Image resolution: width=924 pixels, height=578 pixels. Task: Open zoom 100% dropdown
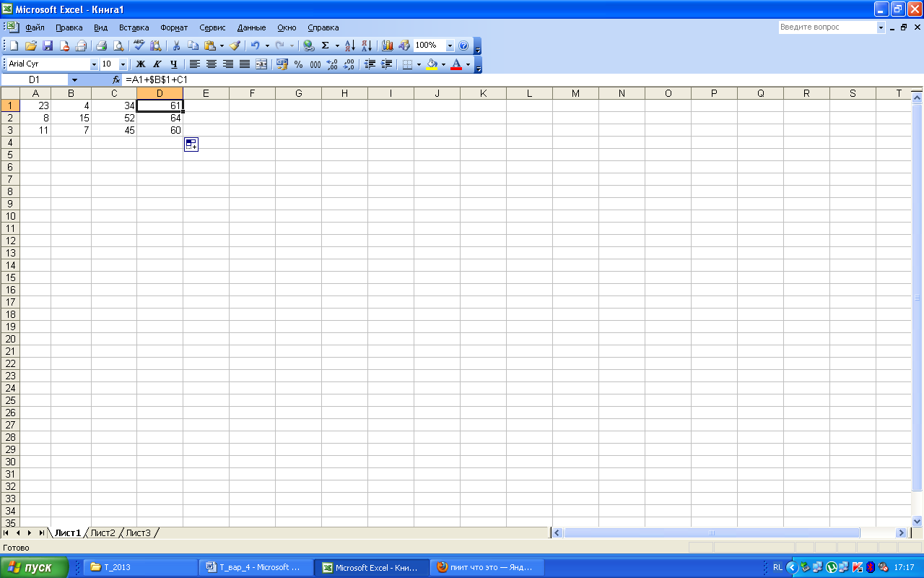(450, 46)
